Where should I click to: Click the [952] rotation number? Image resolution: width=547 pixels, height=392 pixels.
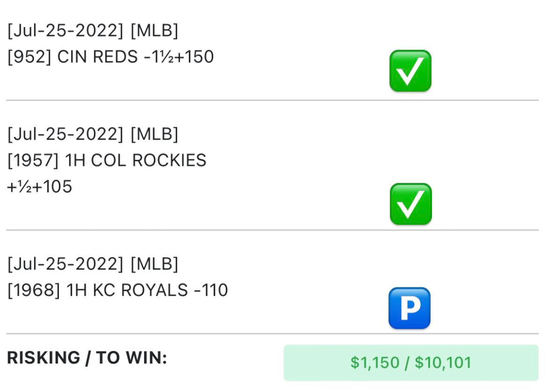[29, 57]
